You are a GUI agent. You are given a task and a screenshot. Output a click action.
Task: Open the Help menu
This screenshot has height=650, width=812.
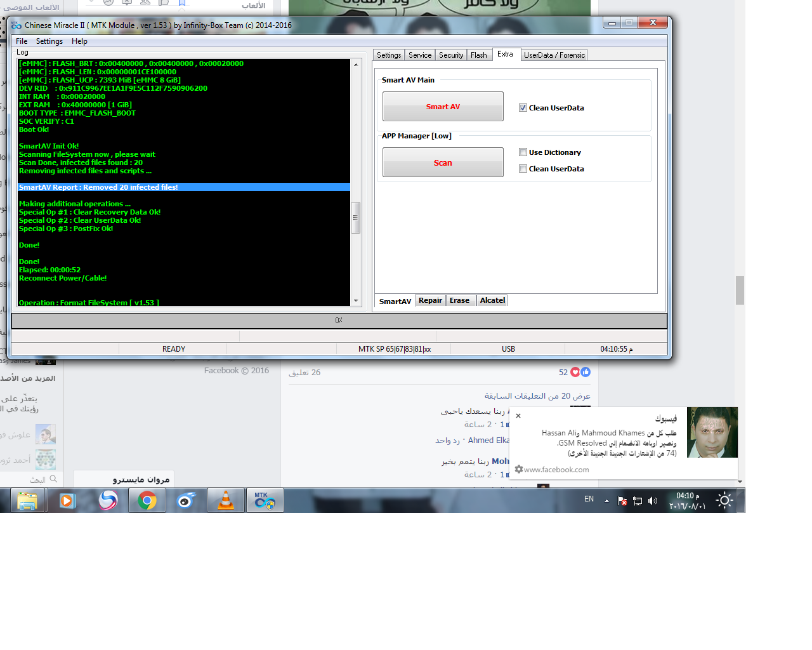[x=79, y=41]
